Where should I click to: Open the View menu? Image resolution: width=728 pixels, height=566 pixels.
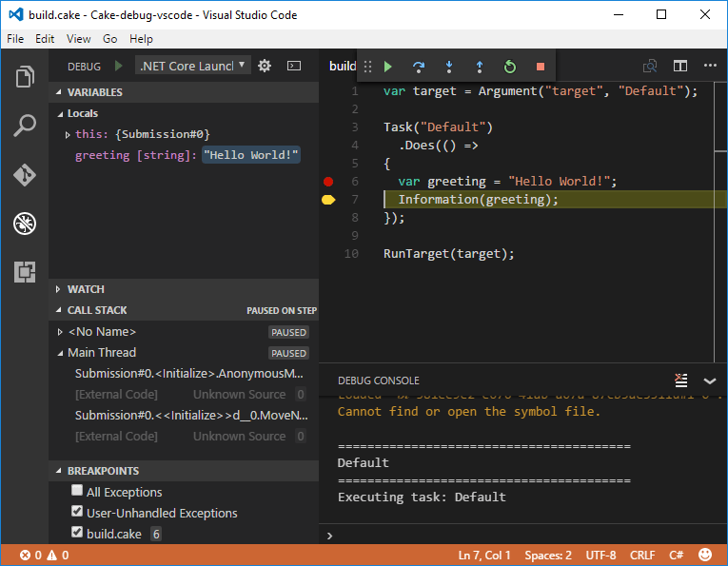[x=79, y=39]
